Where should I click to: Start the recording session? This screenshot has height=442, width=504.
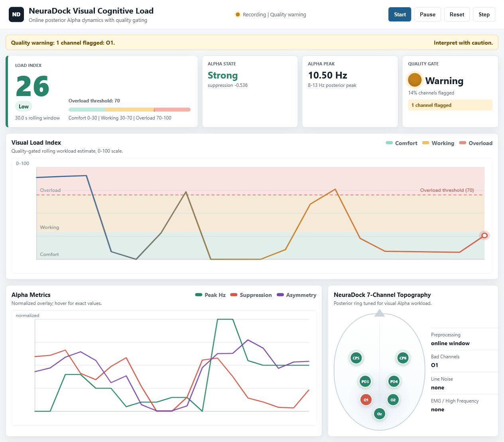[400, 14]
